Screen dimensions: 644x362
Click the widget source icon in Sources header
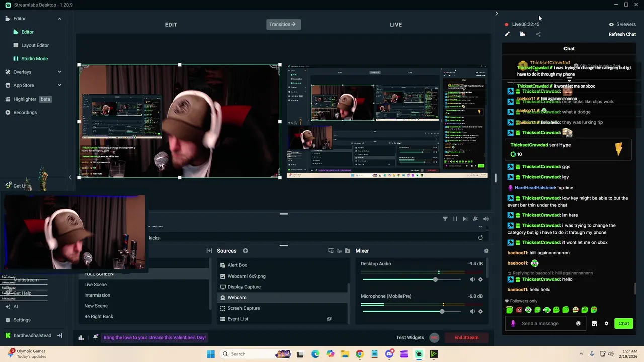(331, 251)
